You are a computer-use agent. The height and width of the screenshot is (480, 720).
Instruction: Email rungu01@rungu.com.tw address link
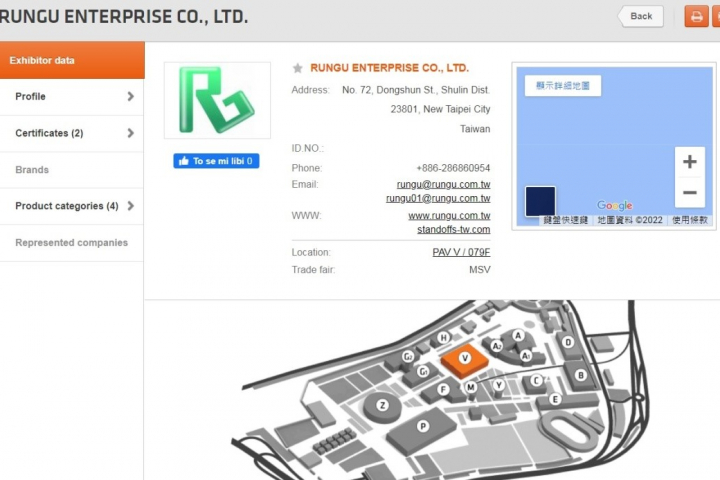tap(438, 198)
